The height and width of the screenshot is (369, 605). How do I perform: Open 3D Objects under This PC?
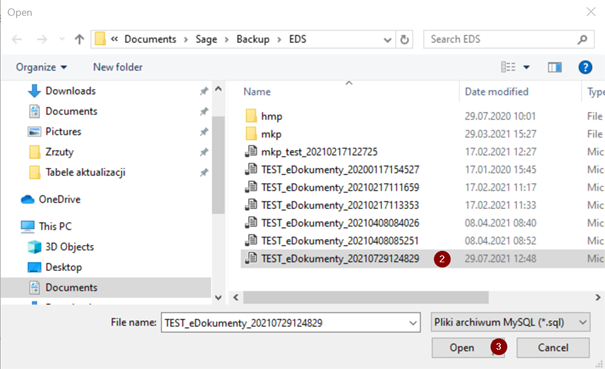coord(69,247)
